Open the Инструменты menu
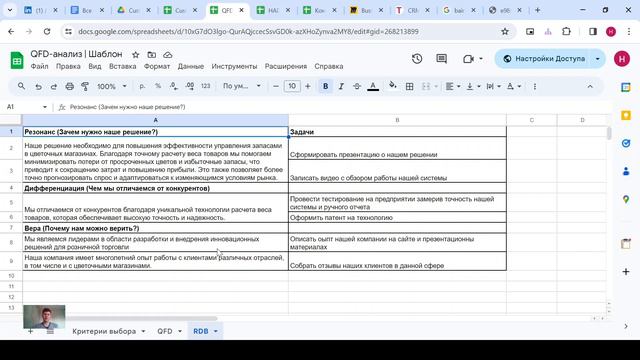 tap(234, 66)
